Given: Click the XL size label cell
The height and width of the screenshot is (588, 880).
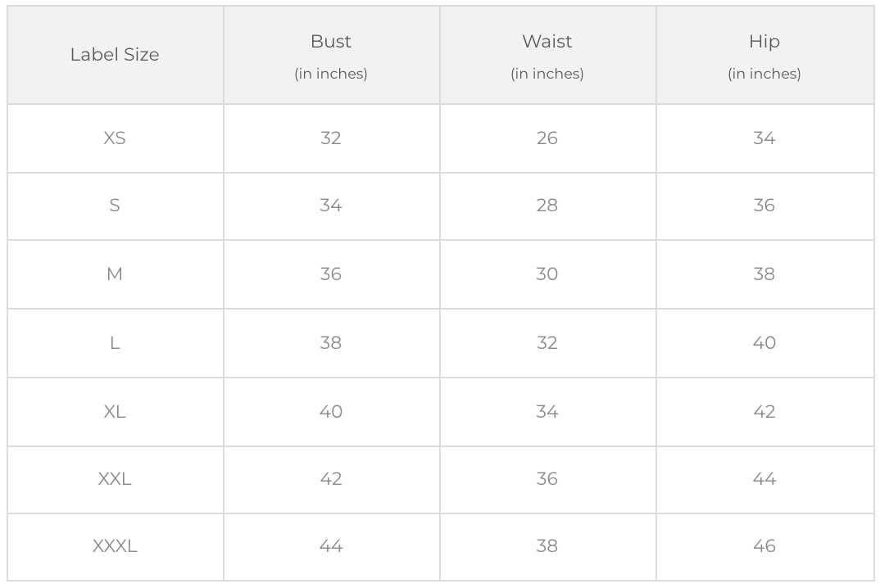Looking at the screenshot, I should (x=115, y=412).
